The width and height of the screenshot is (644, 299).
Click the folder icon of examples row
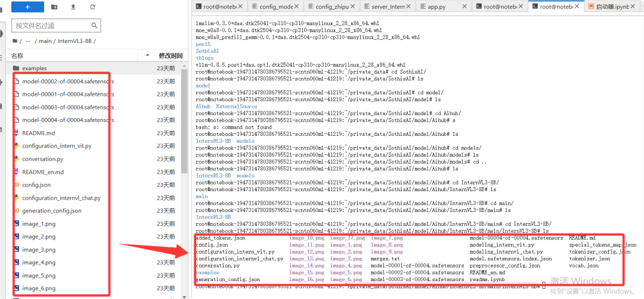pyautogui.click(x=16, y=68)
